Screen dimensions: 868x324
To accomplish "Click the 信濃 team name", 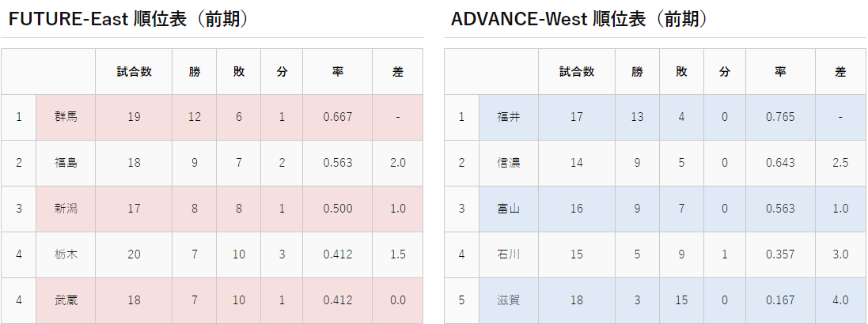I will pyautogui.click(x=509, y=163).
